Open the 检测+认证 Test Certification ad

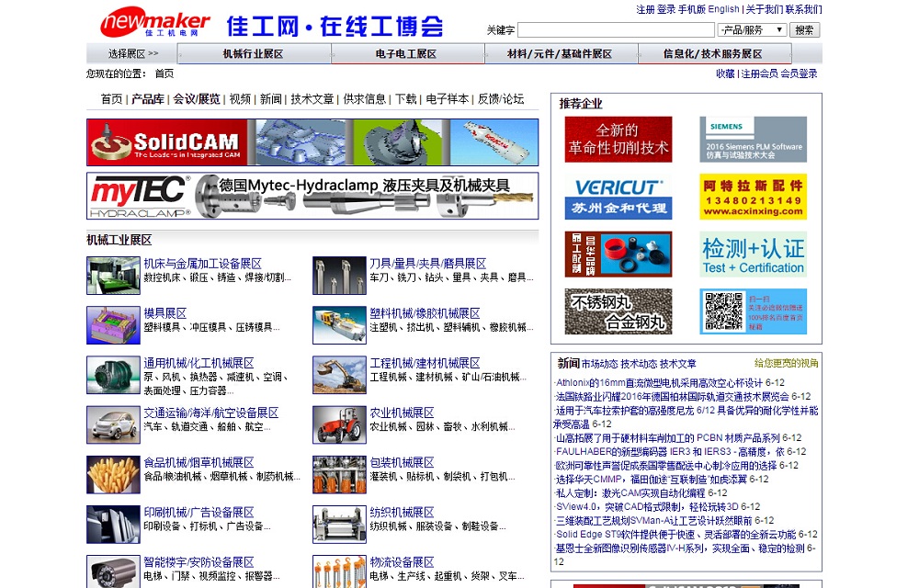754,254
